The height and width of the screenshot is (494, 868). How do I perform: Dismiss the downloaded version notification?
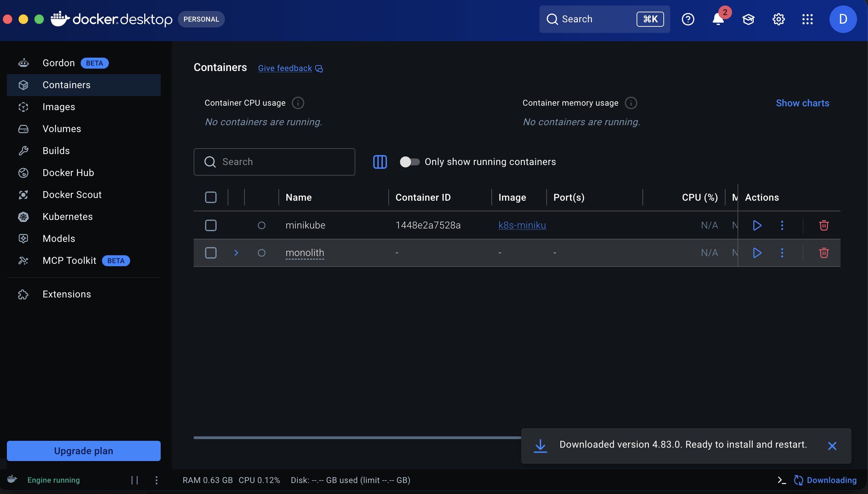click(x=832, y=446)
